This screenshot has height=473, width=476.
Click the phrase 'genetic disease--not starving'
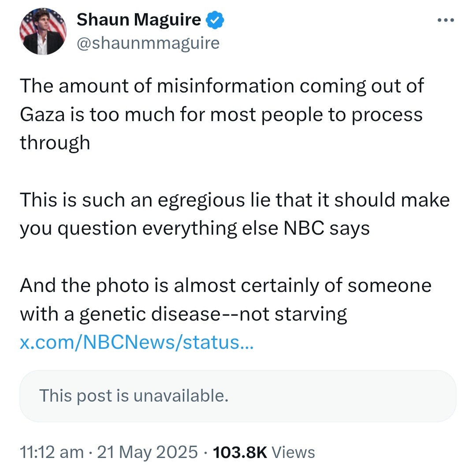213,314
